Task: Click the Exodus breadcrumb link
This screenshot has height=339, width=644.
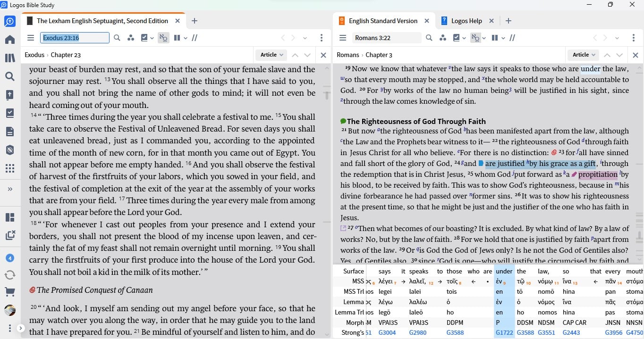Action: [x=34, y=55]
